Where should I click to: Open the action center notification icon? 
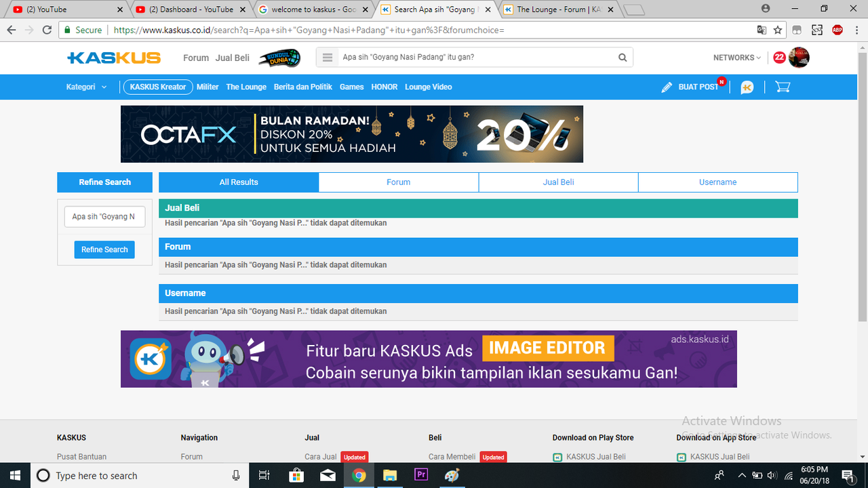pyautogui.click(x=847, y=475)
